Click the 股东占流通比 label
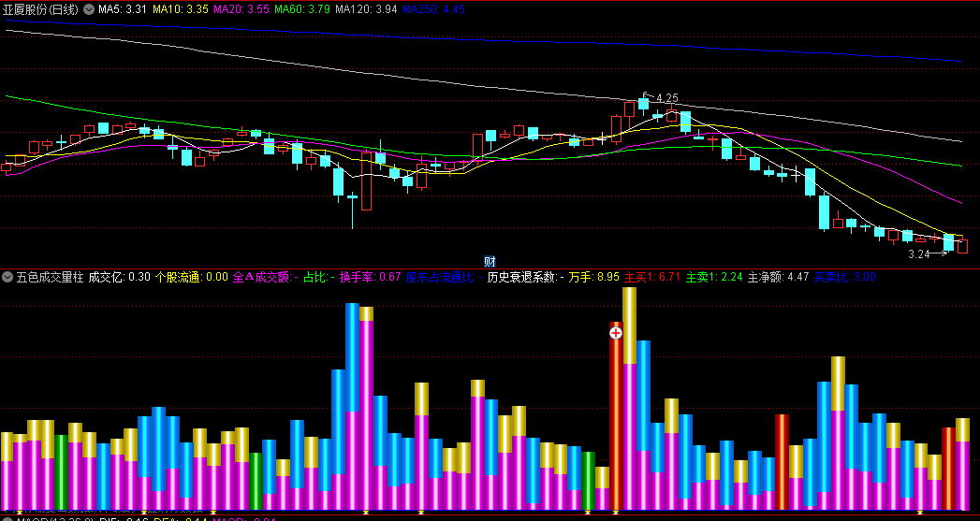This screenshot has height=521, width=980. 444,277
